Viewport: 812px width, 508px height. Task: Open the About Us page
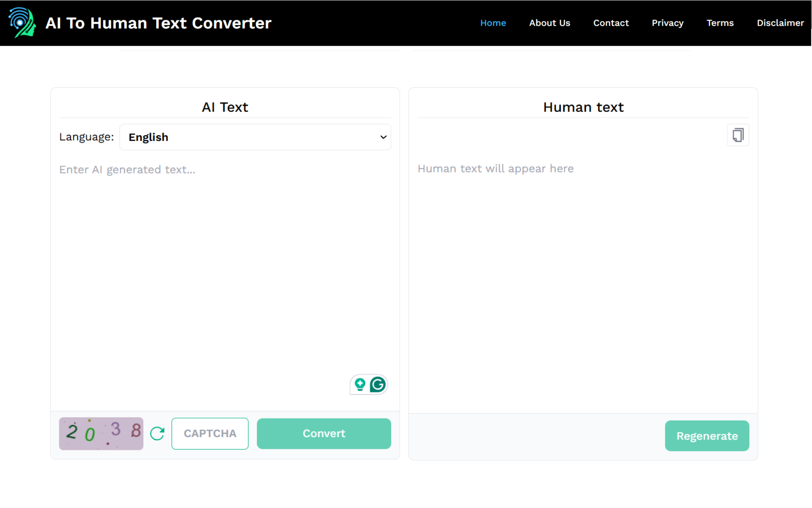tap(550, 23)
